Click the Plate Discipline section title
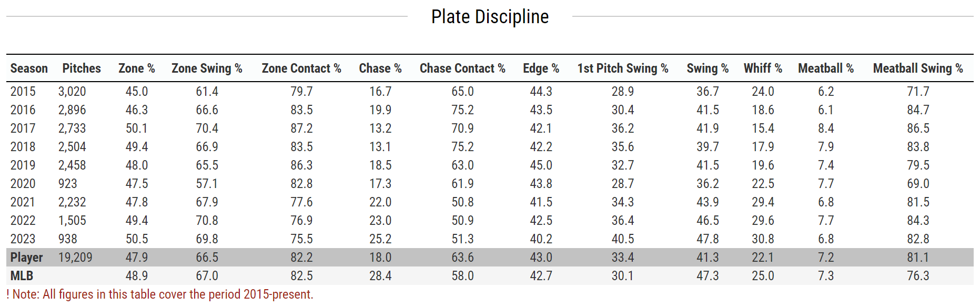This screenshot has height=306, width=980. pyautogui.click(x=490, y=17)
